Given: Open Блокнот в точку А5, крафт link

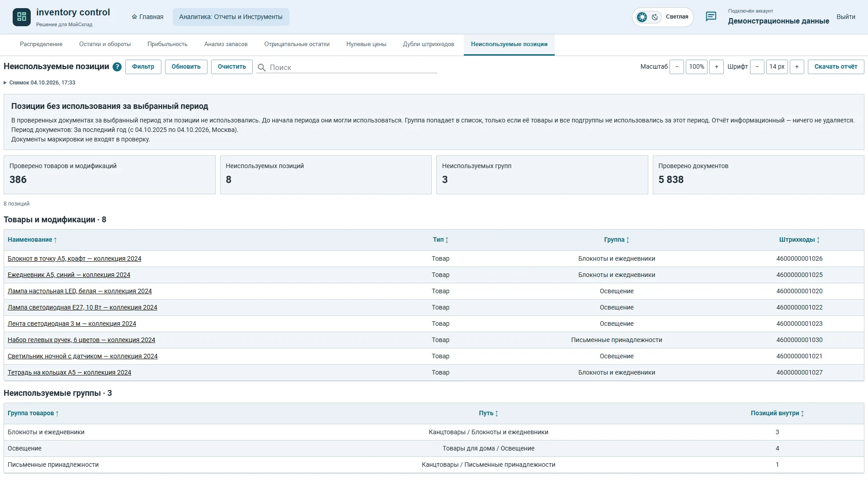Looking at the screenshot, I should click(75, 259).
